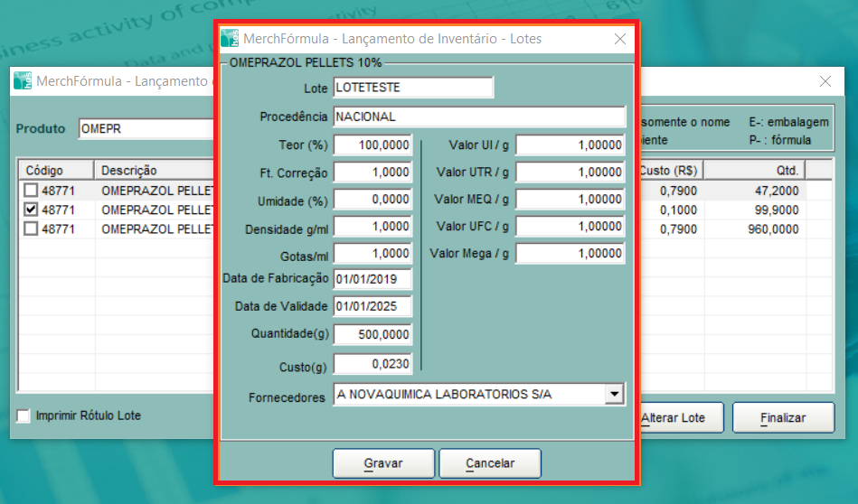Uncheck the second 48771 row checkbox
This screenshot has height=504, width=858.
pos(32,210)
